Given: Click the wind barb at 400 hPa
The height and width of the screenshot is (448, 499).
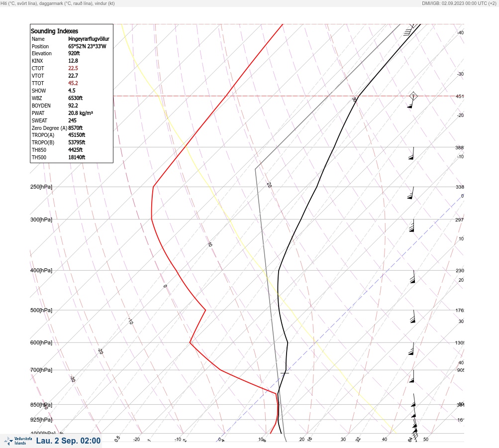Looking at the screenshot, I should tap(413, 276).
